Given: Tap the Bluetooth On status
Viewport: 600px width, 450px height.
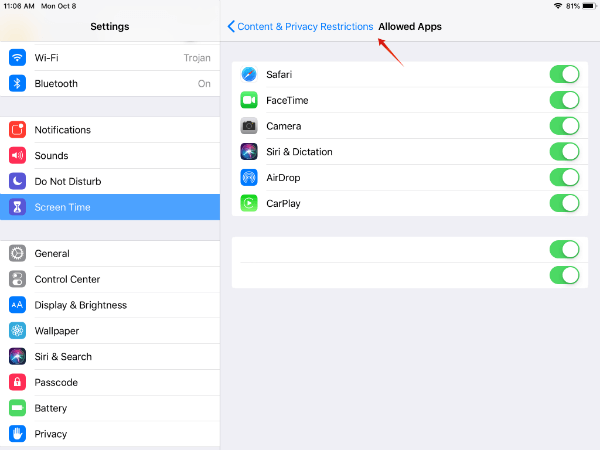Looking at the screenshot, I should pos(204,83).
